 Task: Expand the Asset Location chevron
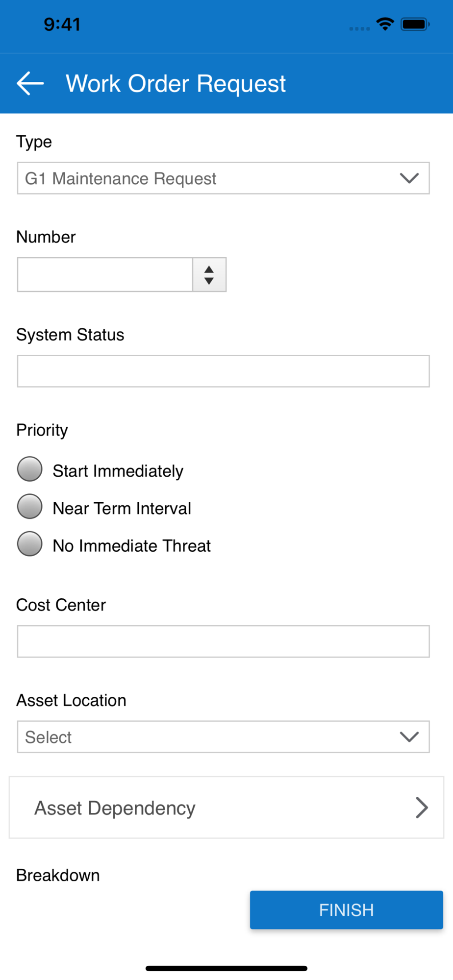coord(409,736)
